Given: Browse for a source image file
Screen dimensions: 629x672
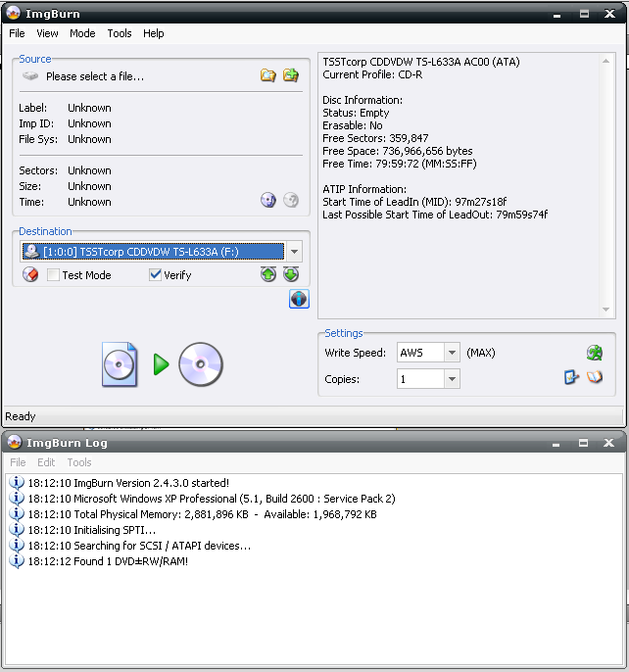Looking at the screenshot, I should [x=268, y=75].
